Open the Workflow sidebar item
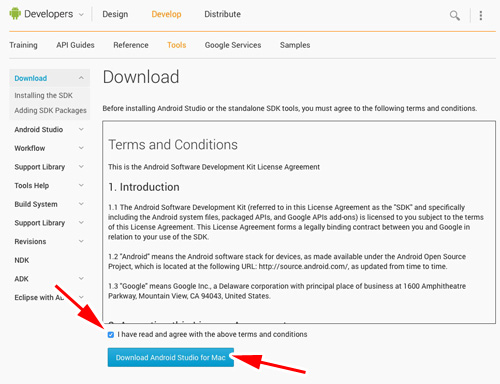 (30, 148)
